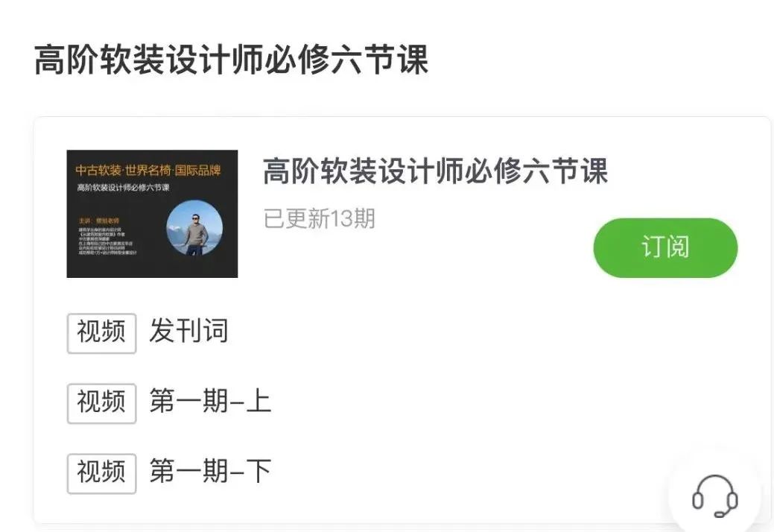Image resolution: width=774 pixels, height=532 pixels.
Task: Open the 第一期-下 episode
Action: [210, 471]
